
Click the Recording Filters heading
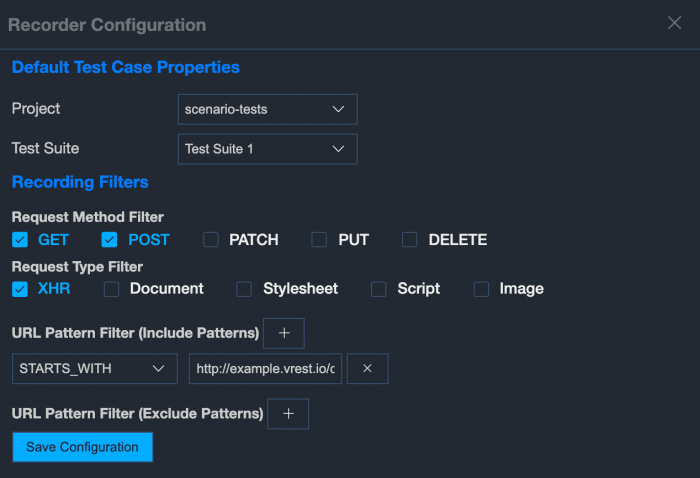tap(80, 182)
